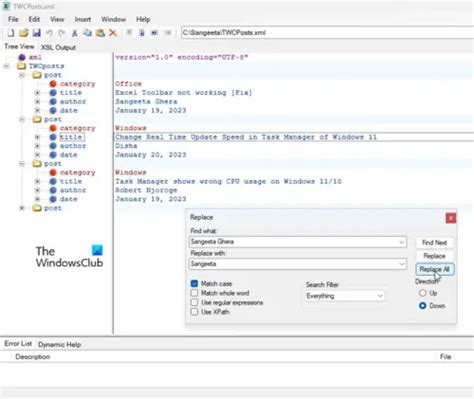Screen dimensions: 474x399
Task: Nudge the selected node left
Action: [154, 33]
